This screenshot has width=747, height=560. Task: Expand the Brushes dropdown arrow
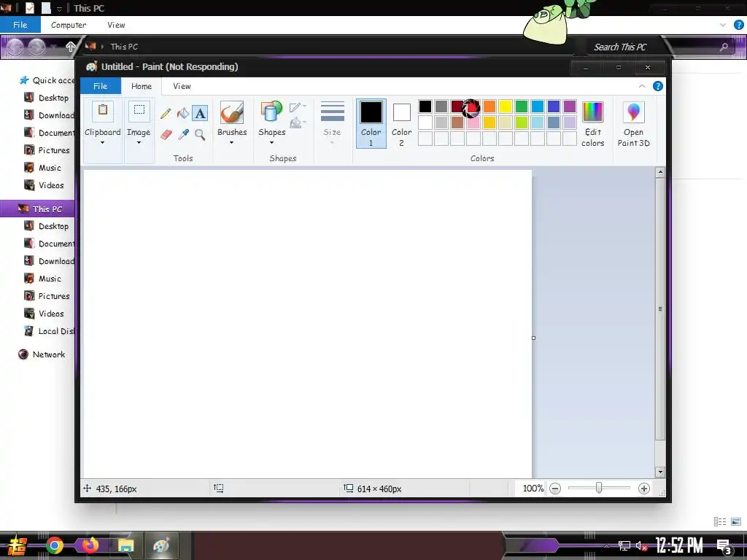232,143
